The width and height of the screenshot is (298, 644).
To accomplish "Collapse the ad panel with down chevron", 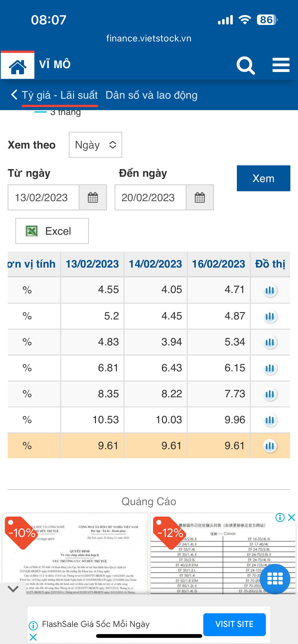I will [x=13, y=589].
